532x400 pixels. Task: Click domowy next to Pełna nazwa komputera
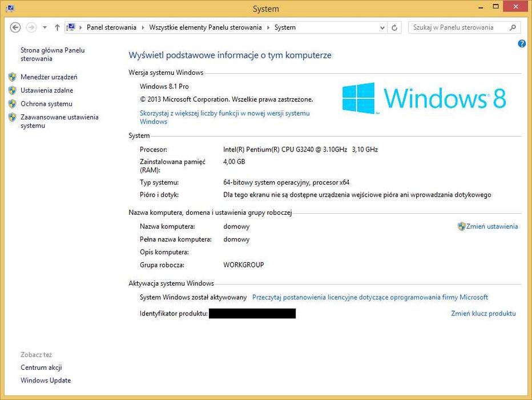pos(236,239)
